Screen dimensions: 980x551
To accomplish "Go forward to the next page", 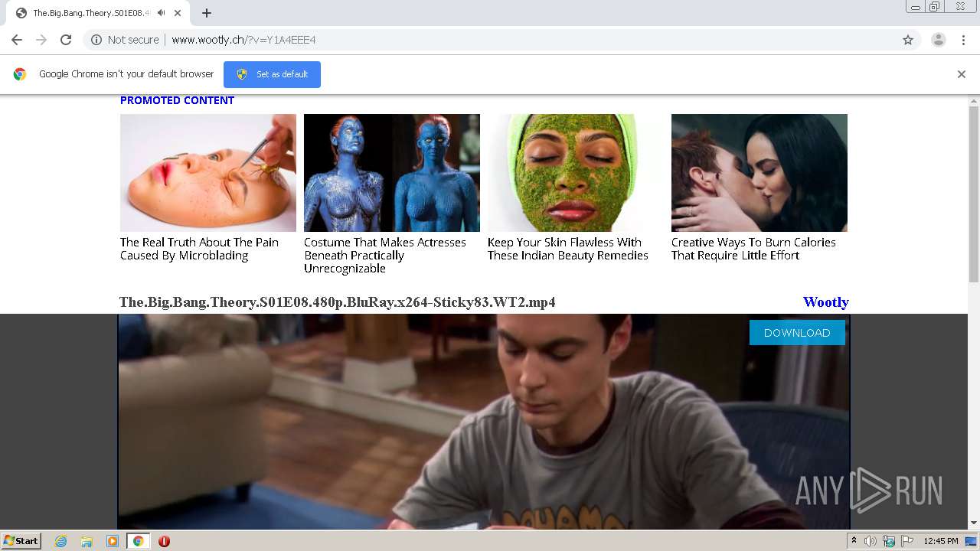I will pyautogui.click(x=41, y=40).
